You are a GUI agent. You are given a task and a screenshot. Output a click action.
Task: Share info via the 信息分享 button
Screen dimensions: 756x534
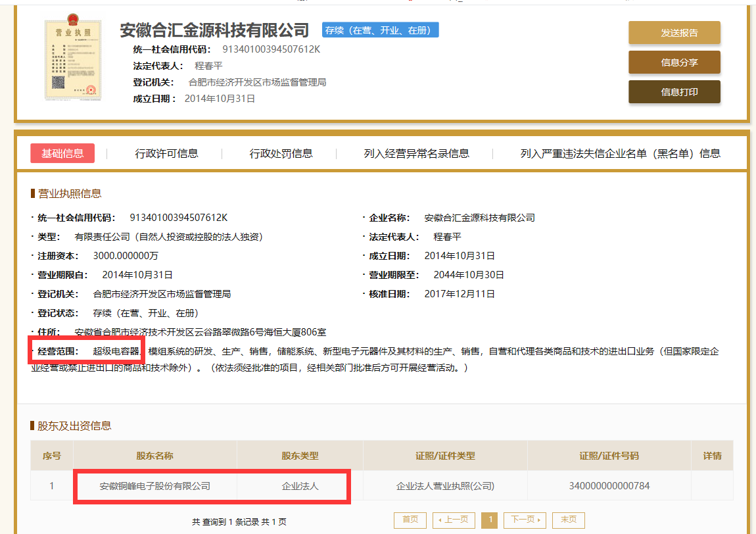pos(674,62)
